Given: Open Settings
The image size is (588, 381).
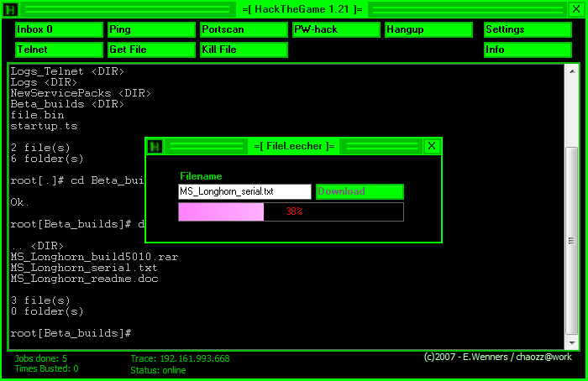Looking at the screenshot, I should point(528,29).
